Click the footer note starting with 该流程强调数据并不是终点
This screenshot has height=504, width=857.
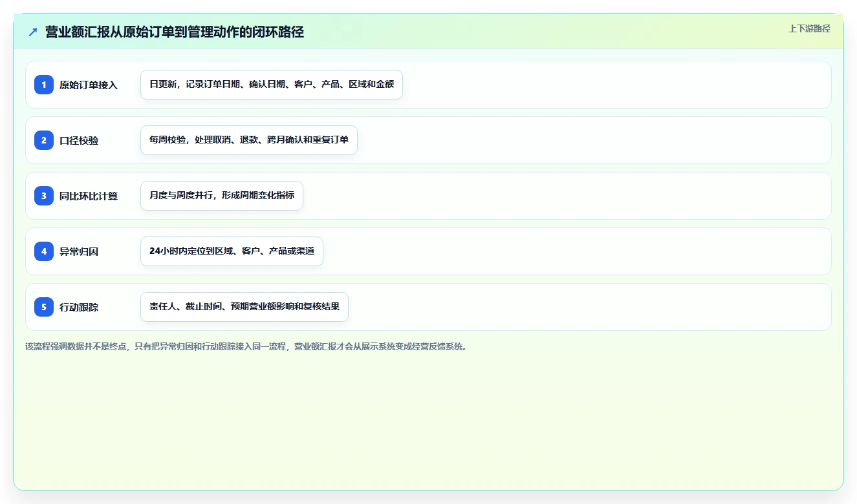pos(246,346)
